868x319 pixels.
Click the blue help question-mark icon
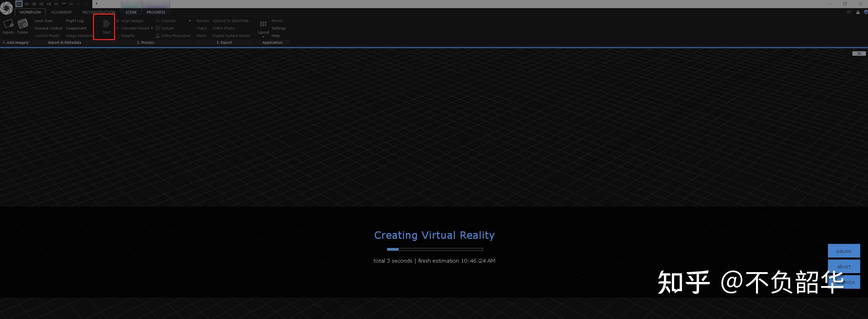[x=866, y=12]
